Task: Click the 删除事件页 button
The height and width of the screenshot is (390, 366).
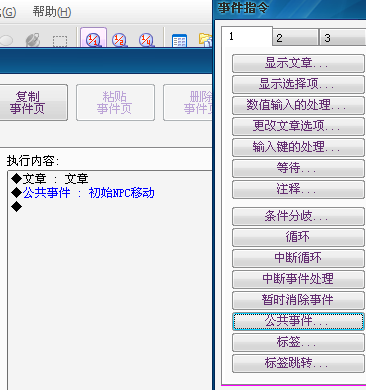Action: [x=188, y=102]
